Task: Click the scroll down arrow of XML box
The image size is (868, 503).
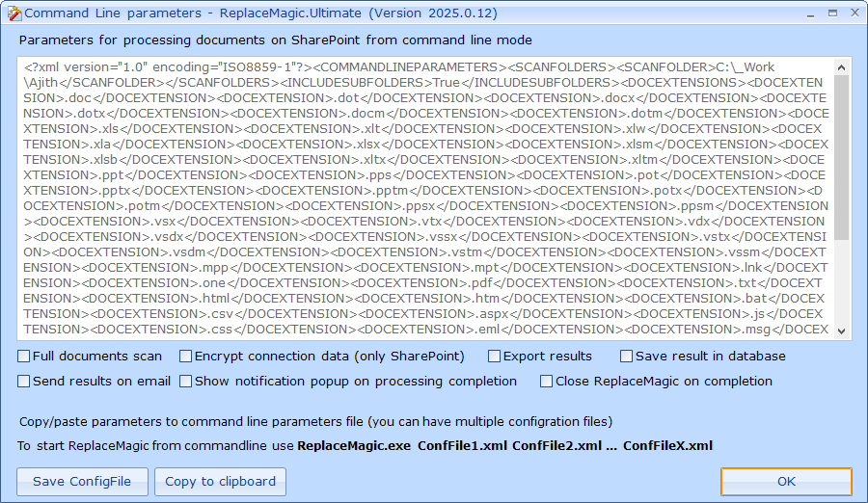Action: tap(842, 331)
